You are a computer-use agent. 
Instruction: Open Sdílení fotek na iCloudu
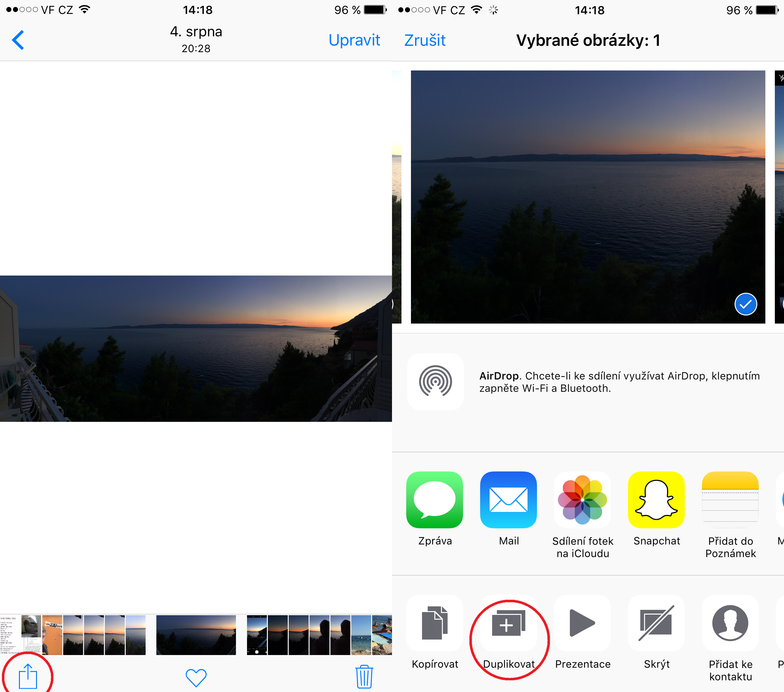tap(582, 500)
